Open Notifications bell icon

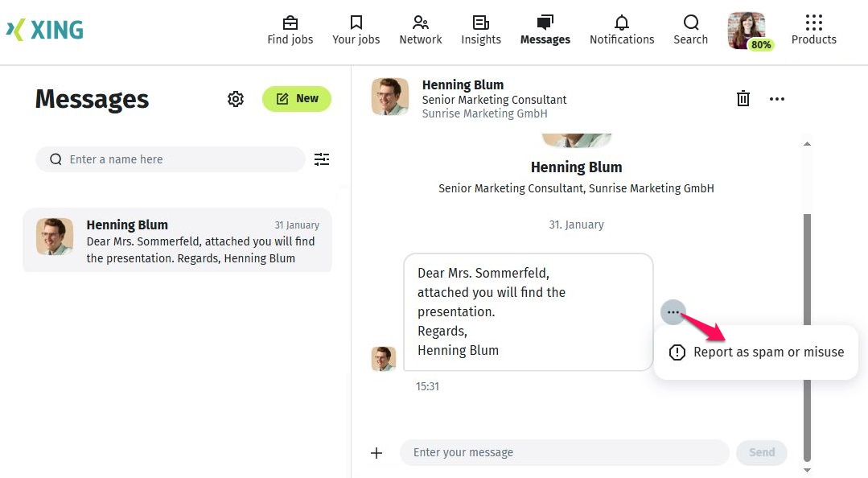tap(622, 23)
